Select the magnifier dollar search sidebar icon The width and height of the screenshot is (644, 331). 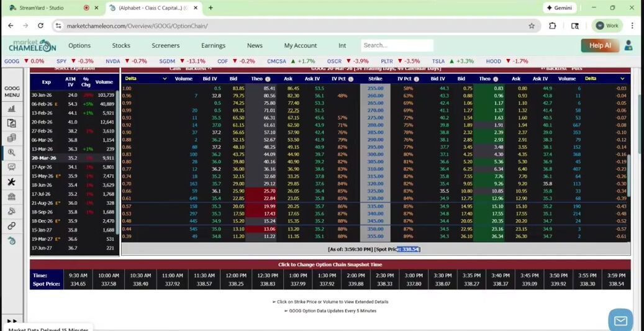(x=12, y=152)
